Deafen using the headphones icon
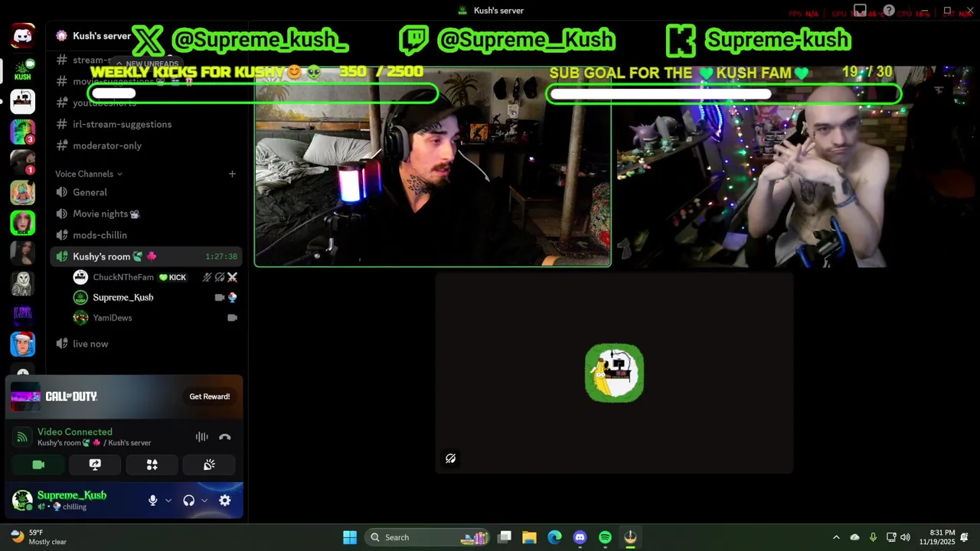This screenshot has height=551, width=980. point(188,500)
